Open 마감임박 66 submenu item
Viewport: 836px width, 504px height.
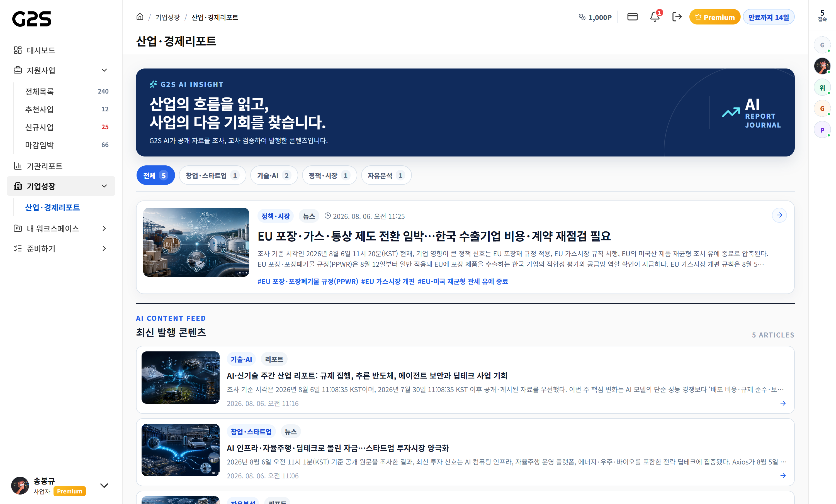click(67, 145)
